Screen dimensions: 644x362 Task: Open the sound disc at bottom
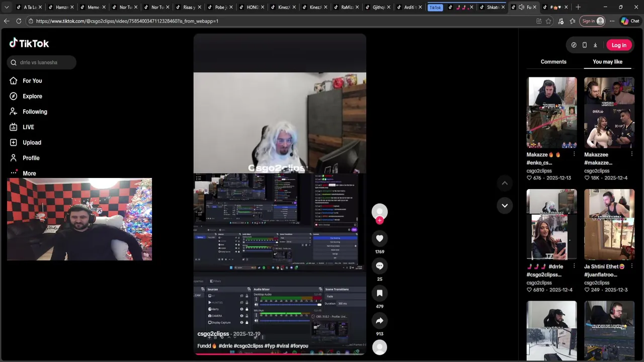point(379,347)
